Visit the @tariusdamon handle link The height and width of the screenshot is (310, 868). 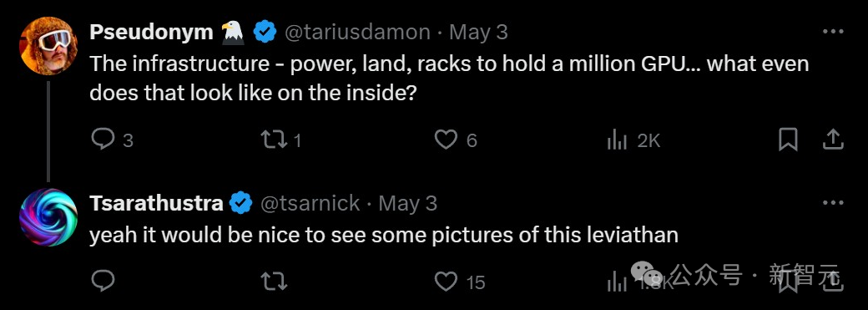357,32
